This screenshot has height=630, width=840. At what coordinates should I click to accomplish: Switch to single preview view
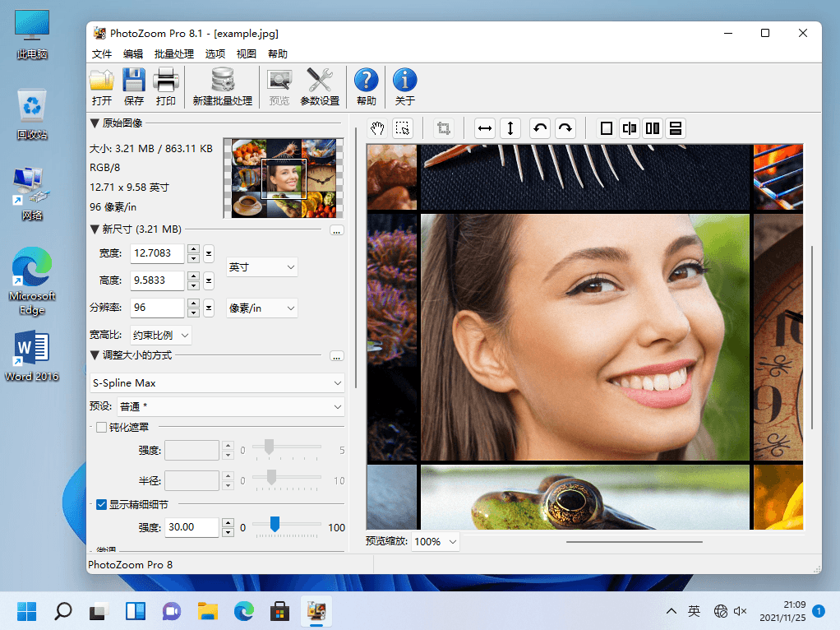click(x=607, y=128)
